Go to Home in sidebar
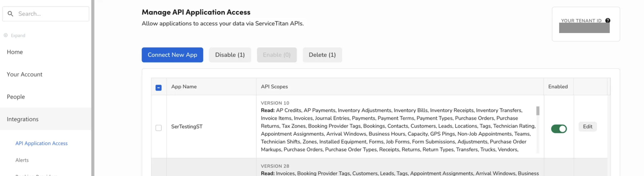The width and height of the screenshot is (644, 176). point(15,52)
